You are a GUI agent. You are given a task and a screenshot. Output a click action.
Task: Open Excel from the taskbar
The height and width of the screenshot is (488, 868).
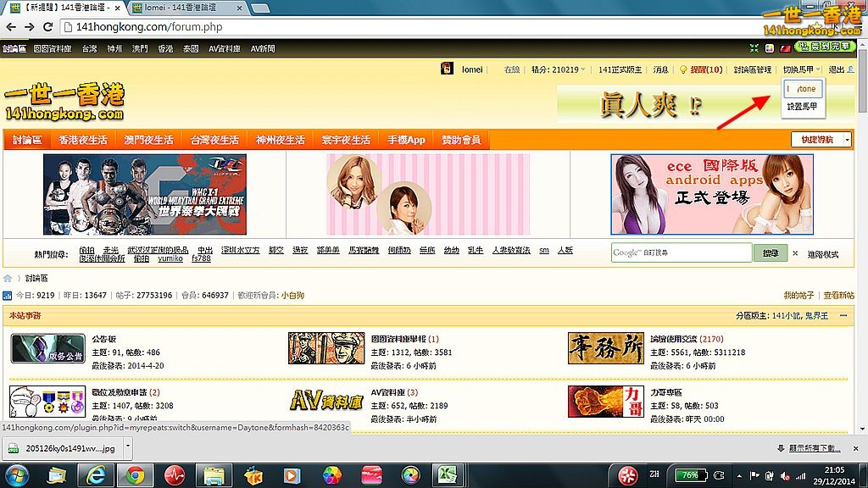pyautogui.click(x=448, y=475)
